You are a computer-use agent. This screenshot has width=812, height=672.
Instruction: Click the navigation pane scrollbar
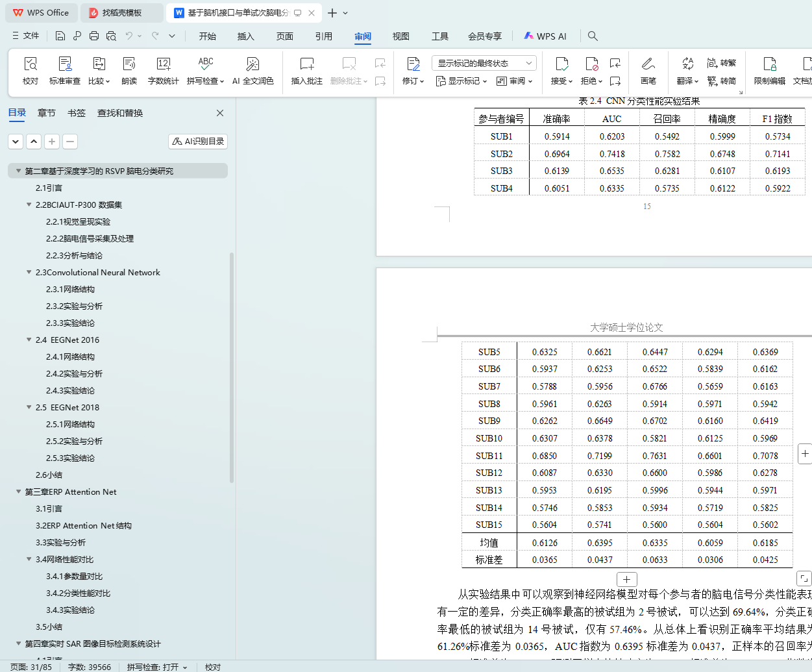[x=232, y=367]
